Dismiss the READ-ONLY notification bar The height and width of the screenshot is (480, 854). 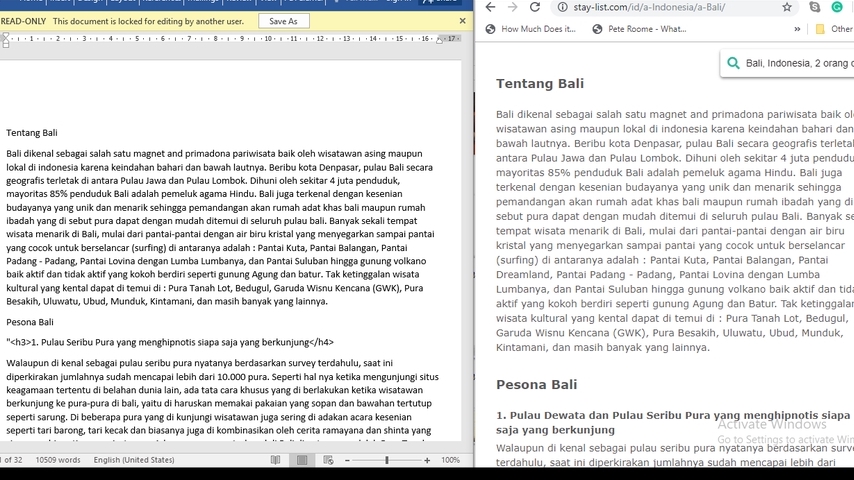pyautogui.click(x=462, y=21)
